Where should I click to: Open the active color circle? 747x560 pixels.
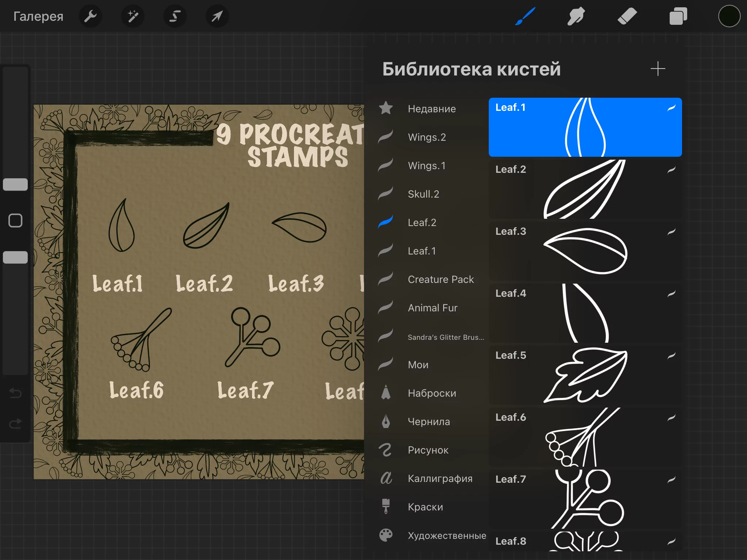(x=729, y=16)
